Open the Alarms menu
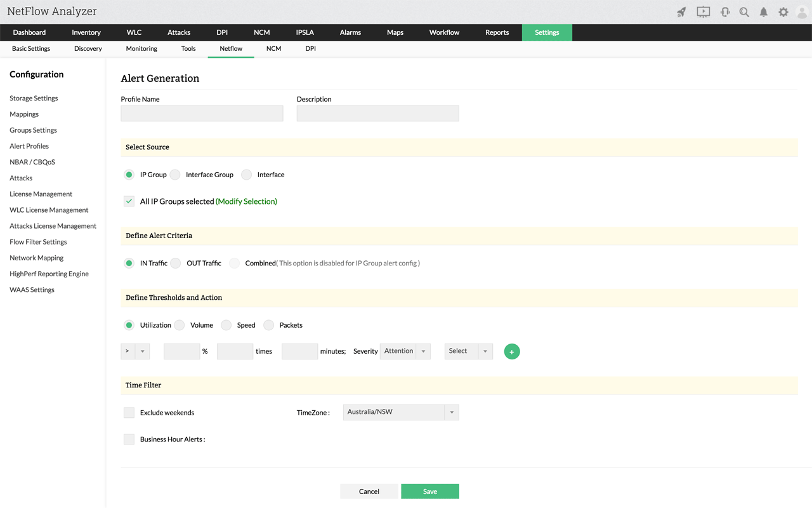 pyautogui.click(x=350, y=32)
